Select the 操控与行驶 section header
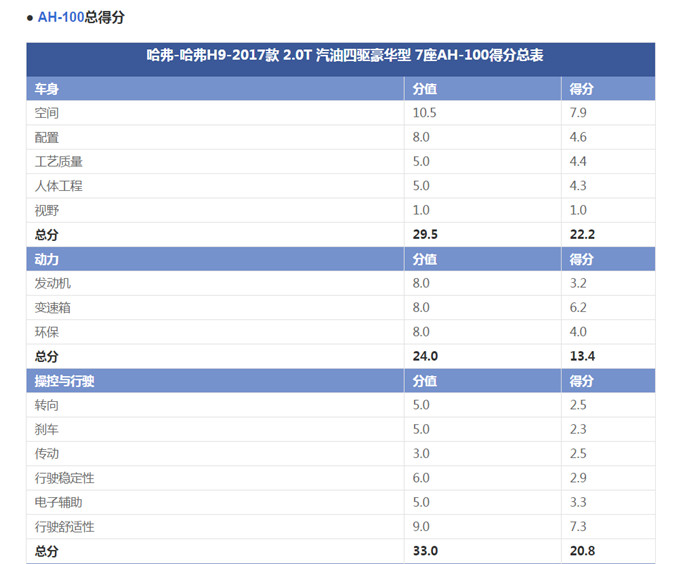Screen dimensions: 680x564 pyautogui.click(x=64, y=381)
